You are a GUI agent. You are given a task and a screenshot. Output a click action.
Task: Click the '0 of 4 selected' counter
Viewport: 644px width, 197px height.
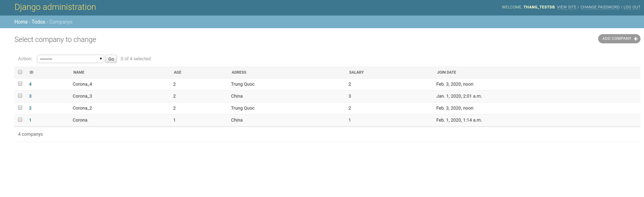point(135,59)
